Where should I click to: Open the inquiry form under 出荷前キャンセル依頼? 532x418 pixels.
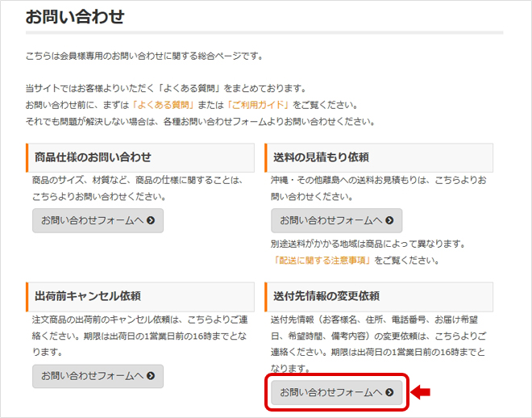[x=98, y=376]
